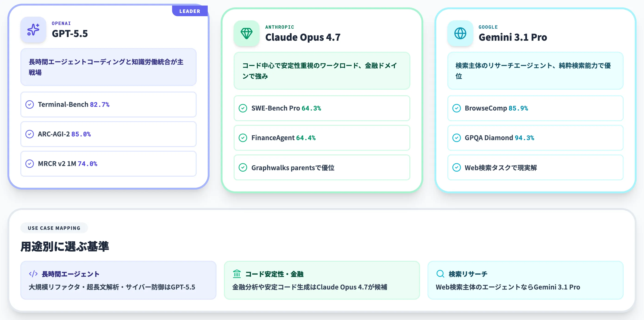
Task: Select the MRCR v2 1M 74.0% row
Action: point(108,164)
